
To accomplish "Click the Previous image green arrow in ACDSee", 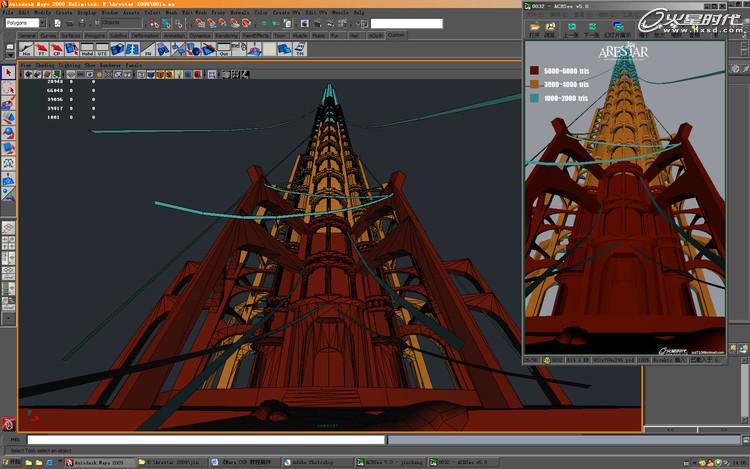I will (x=571, y=29).
